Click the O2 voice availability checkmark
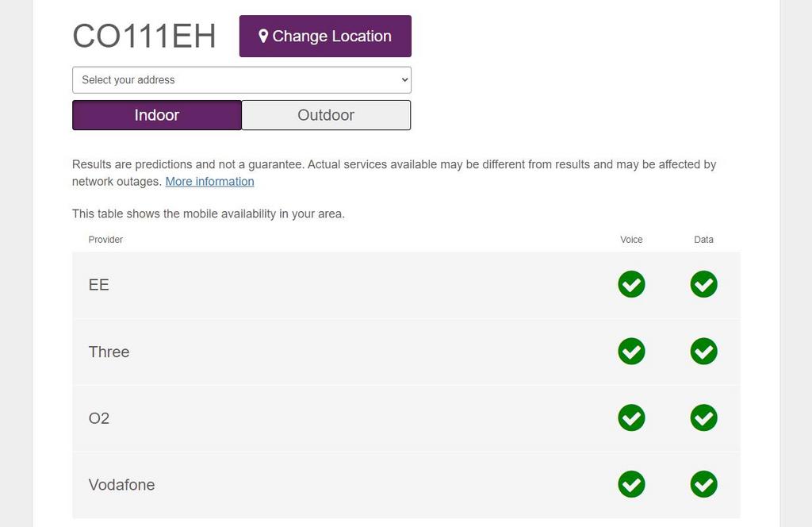Viewport: 812px width, 527px height. (x=631, y=417)
